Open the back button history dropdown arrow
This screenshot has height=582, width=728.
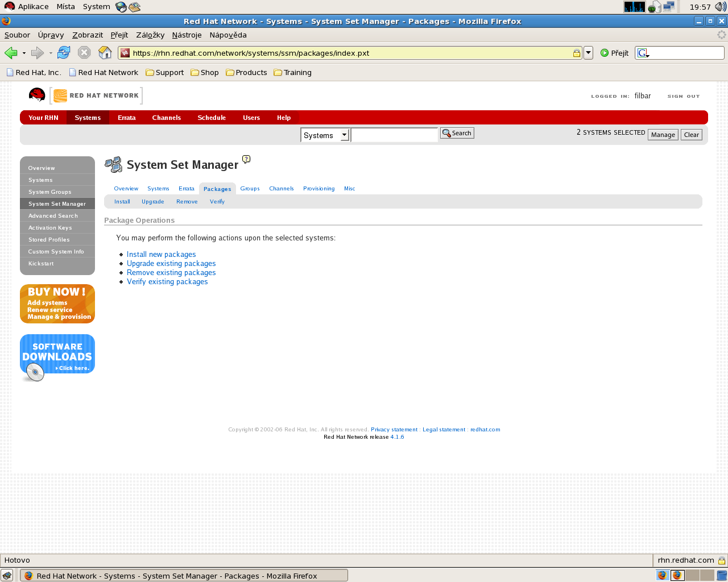pyautogui.click(x=24, y=53)
